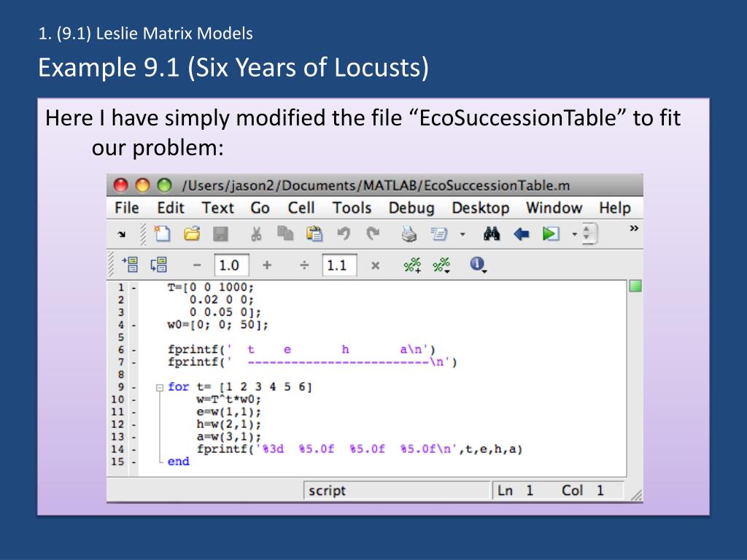The image size is (747, 560).
Task: Open the Text menu
Action: click(217, 208)
